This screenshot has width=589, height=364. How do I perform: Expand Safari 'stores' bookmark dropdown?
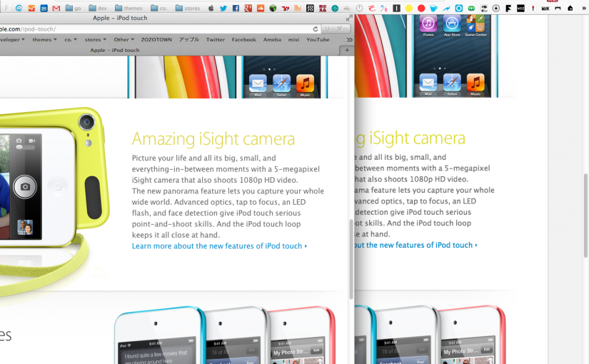click(96, 39)
